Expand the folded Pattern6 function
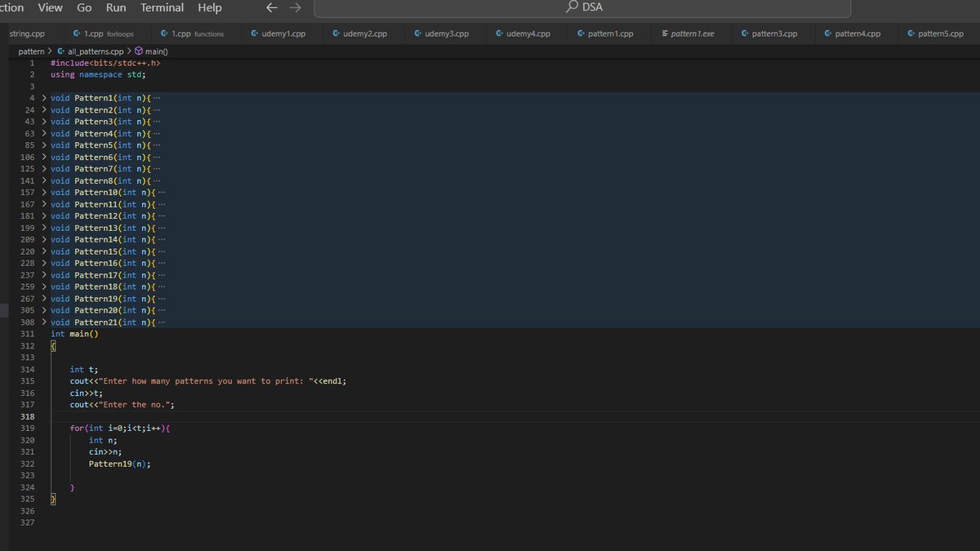This screenshot has height=551, width=980. pos(44,158)
